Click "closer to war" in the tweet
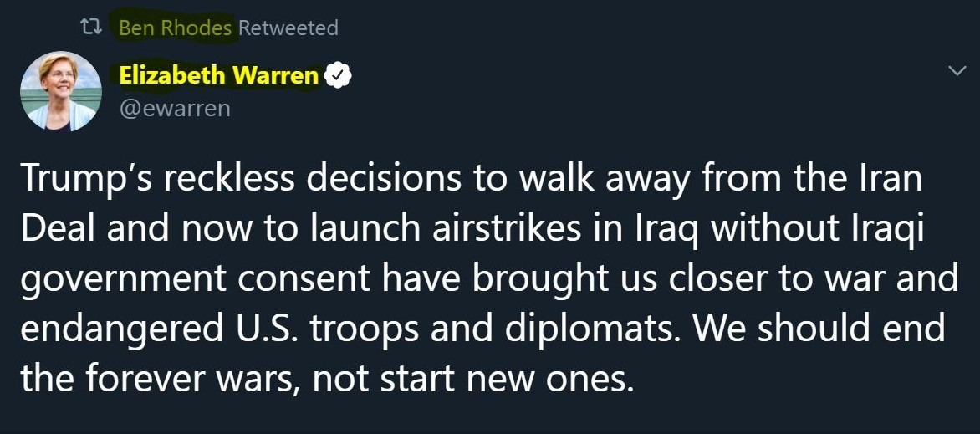This screenshot has height=434, width=980. [x=768, y=278]
